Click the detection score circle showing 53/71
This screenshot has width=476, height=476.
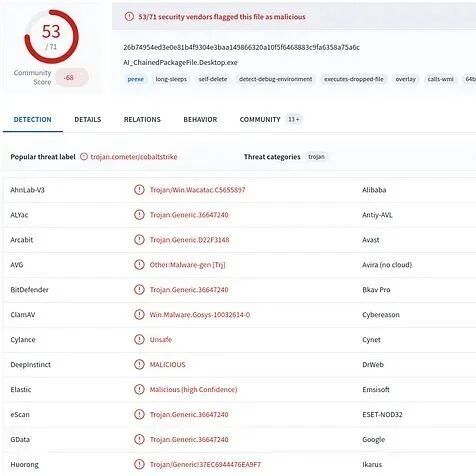click(x=51, y=36)
